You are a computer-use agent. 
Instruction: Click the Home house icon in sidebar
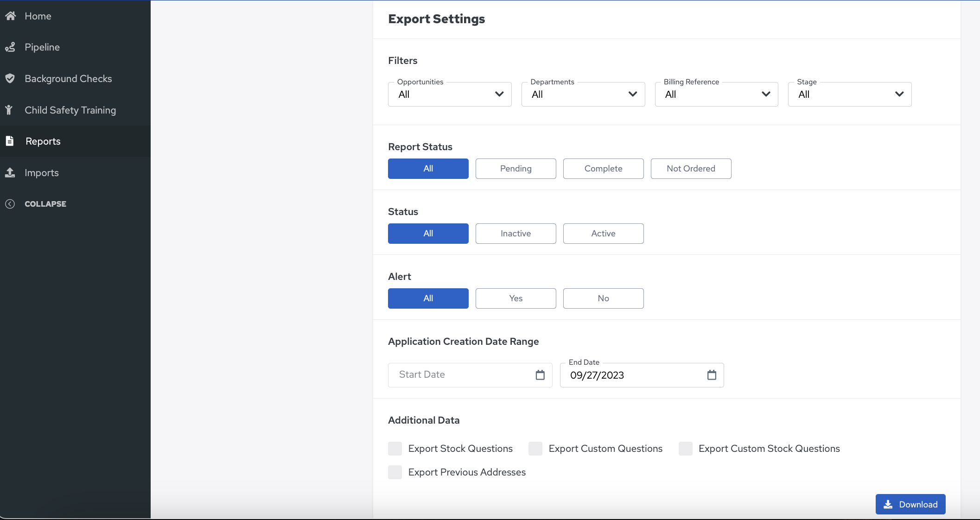point(10,16)
